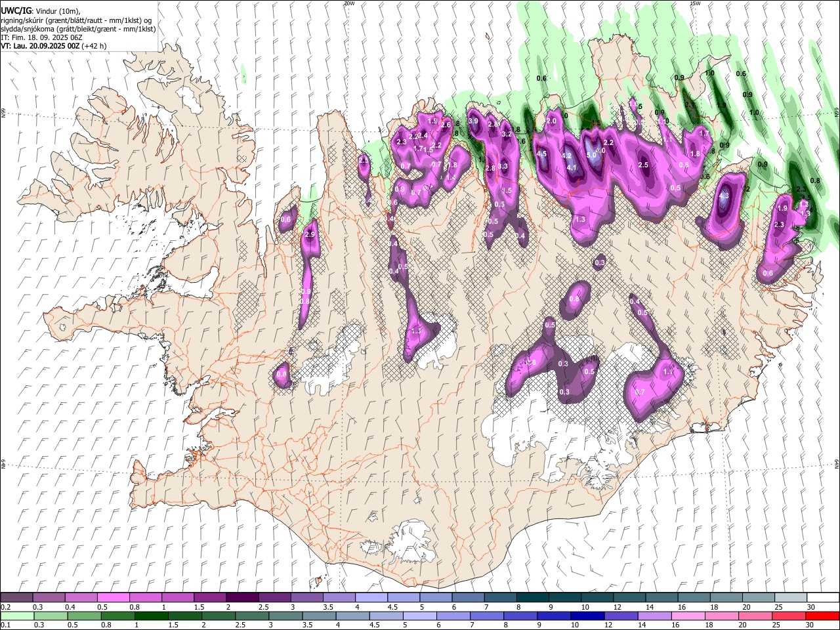This screenshot has height=630, width=840.
Task: Click the 'IT: Fim. 18. 09. 2025 06Z' line
Action: point(41,37)
